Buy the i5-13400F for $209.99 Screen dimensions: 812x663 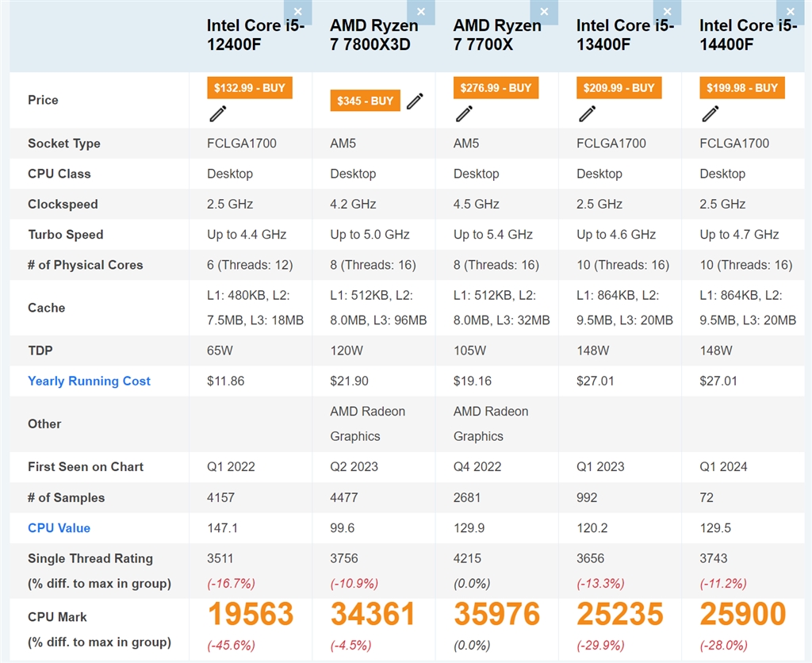[x=619, y=88]
